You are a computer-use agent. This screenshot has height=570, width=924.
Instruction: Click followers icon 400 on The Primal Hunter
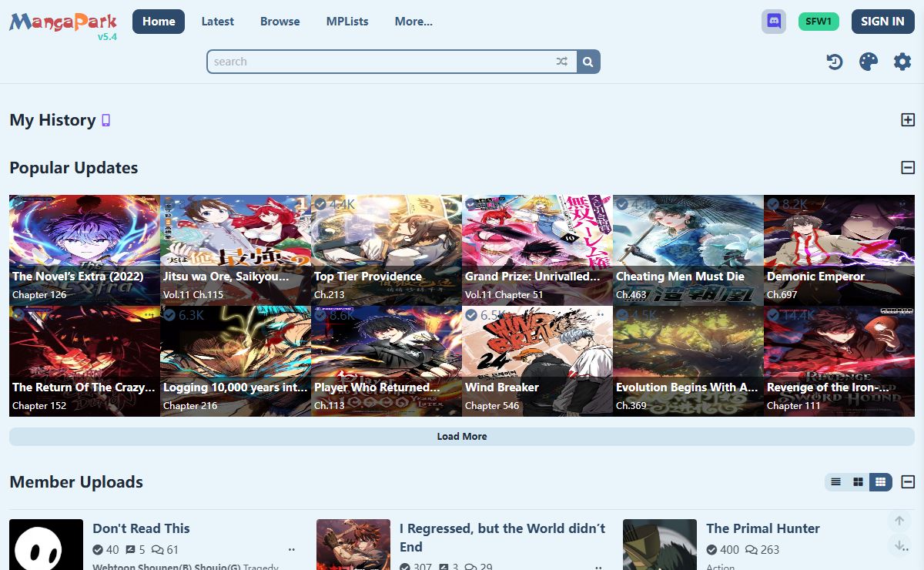[x=723, y=550]
